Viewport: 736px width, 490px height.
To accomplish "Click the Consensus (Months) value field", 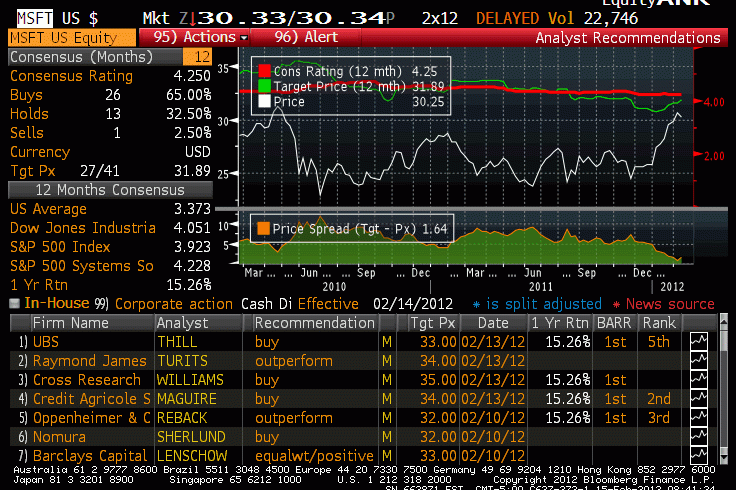I will tap(203, 57).
